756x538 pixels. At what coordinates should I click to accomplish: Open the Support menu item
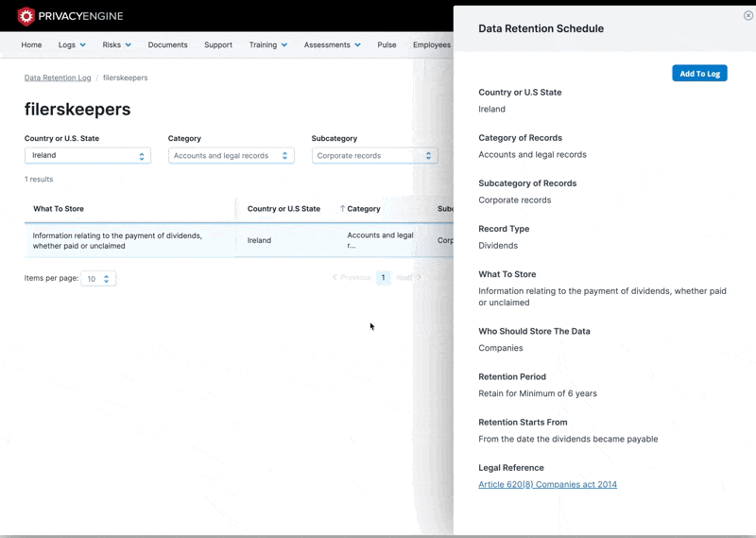pyautogui.click(x=218, y=44)
